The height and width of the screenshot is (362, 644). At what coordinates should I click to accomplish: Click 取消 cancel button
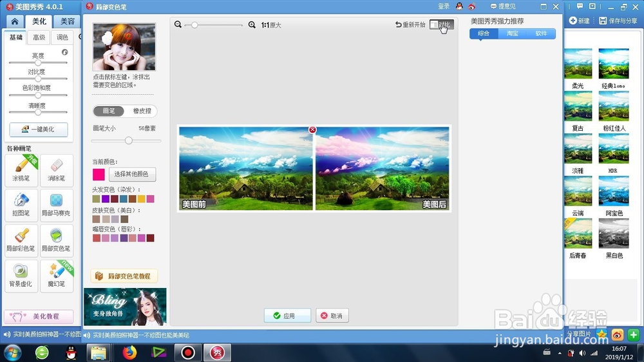tap(332, 316)
